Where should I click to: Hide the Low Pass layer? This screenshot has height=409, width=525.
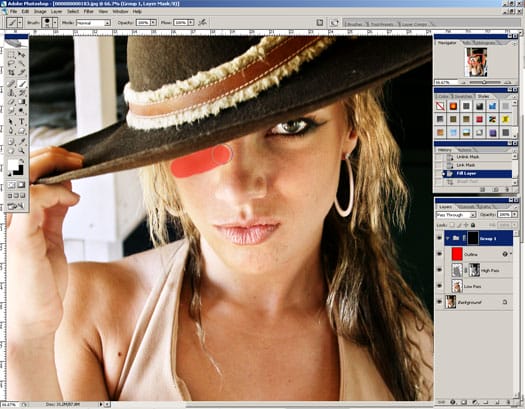[x=440, y=286]
